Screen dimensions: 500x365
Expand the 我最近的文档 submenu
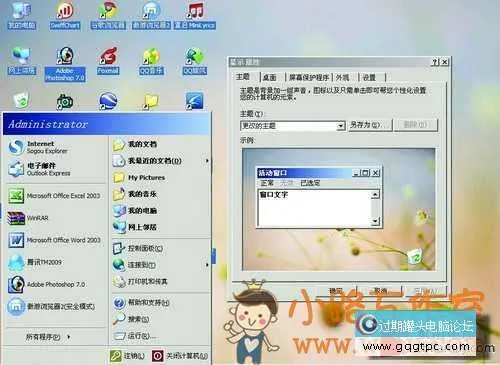[x=161, y=161]
